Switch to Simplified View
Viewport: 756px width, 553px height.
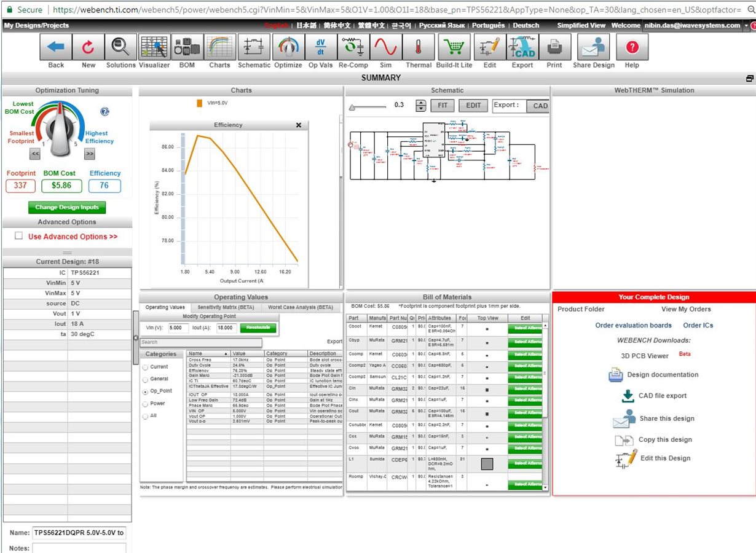point(581,25)
